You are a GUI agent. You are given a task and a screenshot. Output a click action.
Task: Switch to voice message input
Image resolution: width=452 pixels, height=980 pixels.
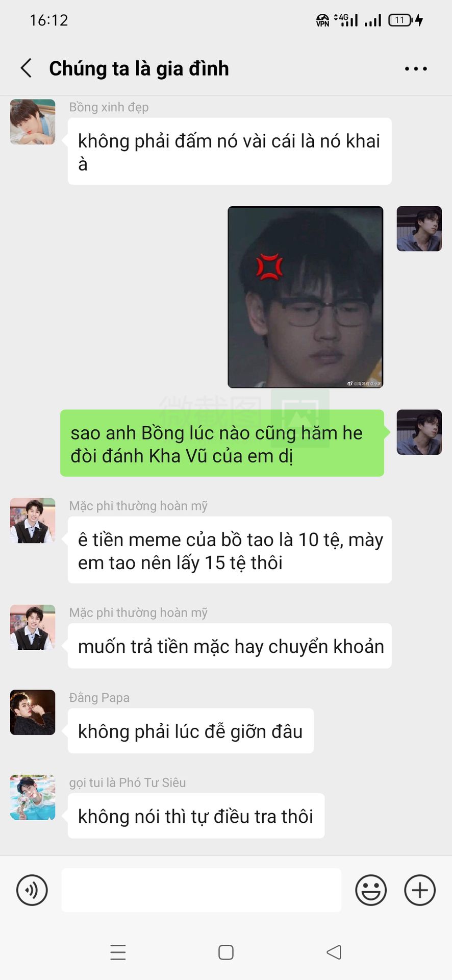(32, 890)
